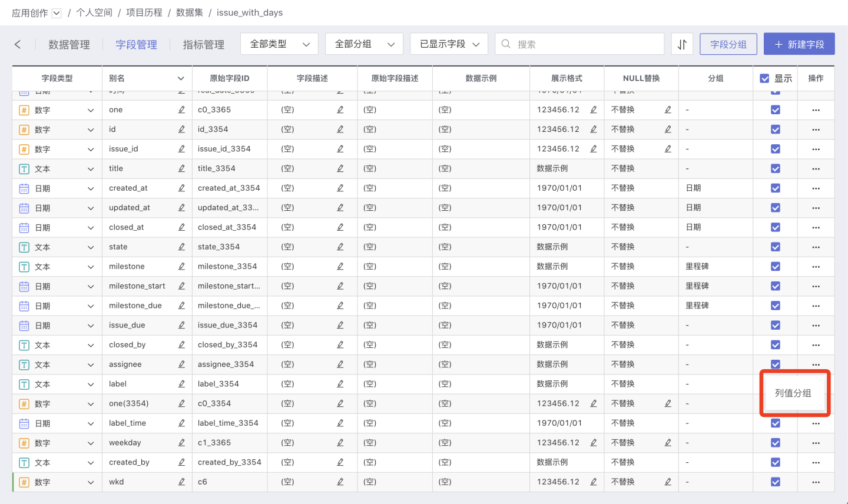Expand the 全部分组 group filter dropdown
The width and height of the screenshot is (848, 504).
364,44
